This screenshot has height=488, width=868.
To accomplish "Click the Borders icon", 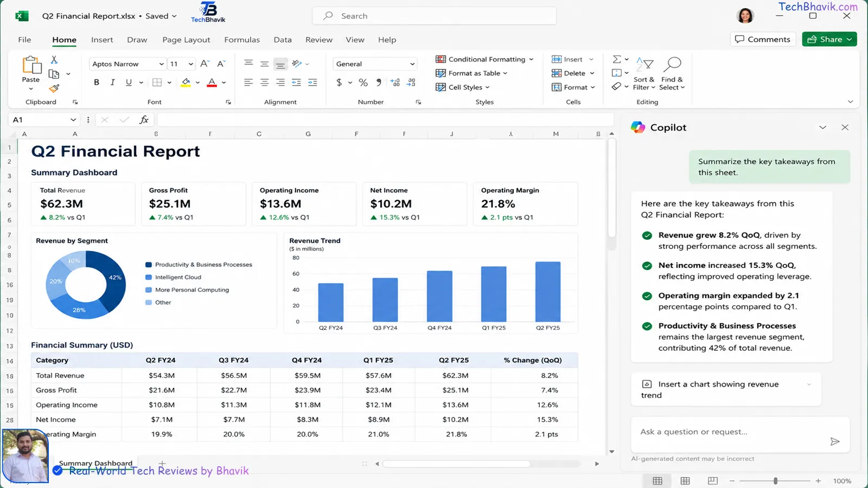I will click(157, 82).
